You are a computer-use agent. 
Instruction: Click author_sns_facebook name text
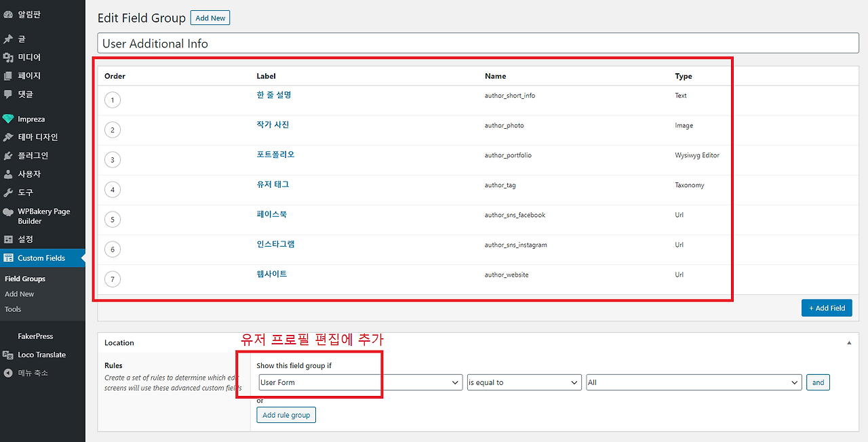click(515, 215)
